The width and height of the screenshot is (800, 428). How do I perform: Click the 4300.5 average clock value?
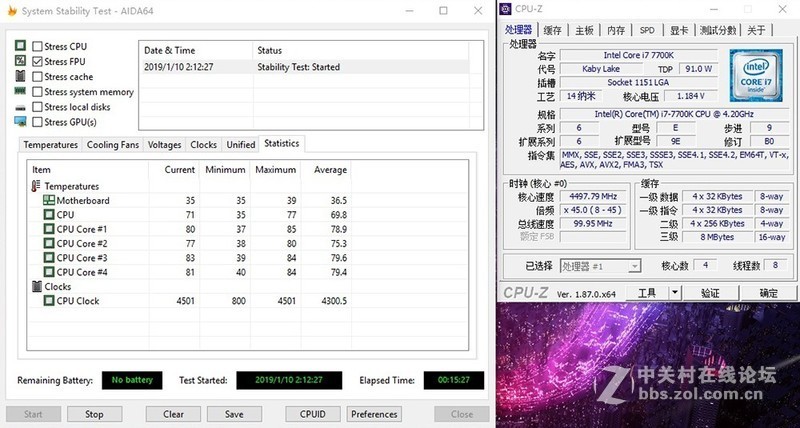click(334, 301)
